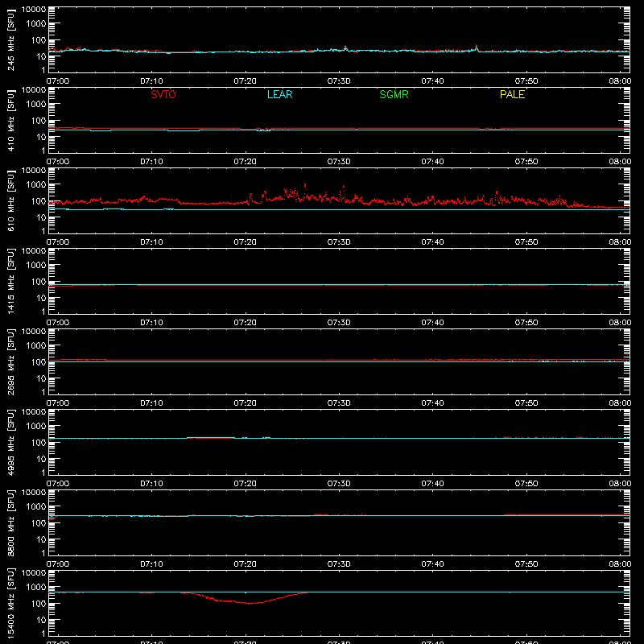Click the 07:50 label under the 2695 MHz plot
This screenshot has width=644, height=644.
point(526,403)
